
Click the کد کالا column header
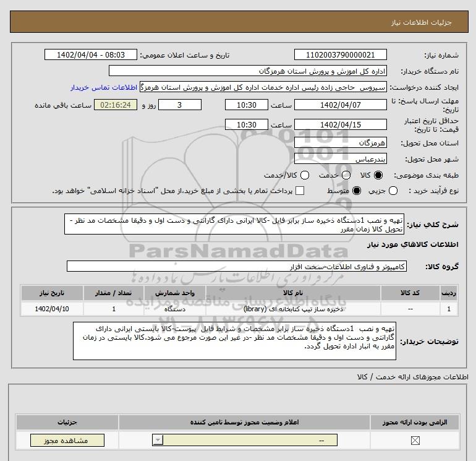(x=410, y=293)
